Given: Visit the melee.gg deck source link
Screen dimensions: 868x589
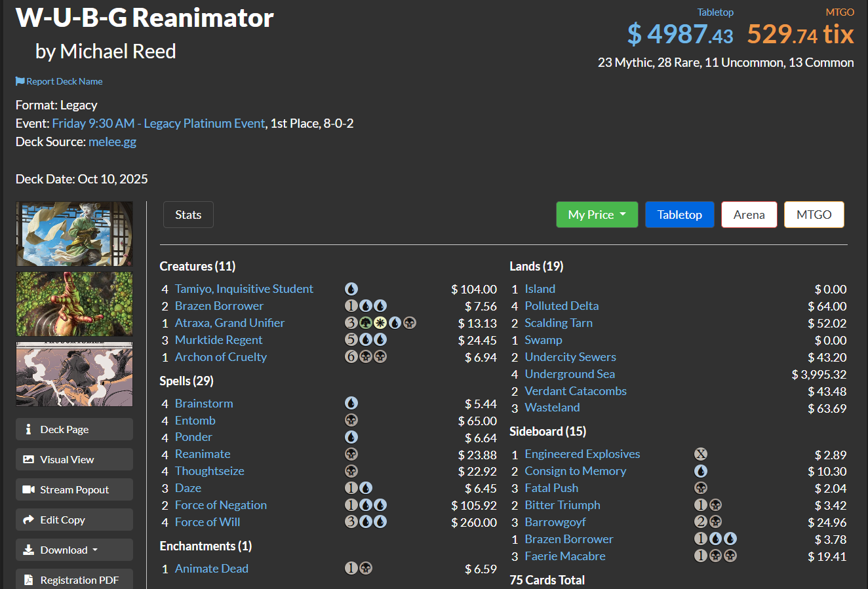Looking at the screenshot, I should pyautogui.click(x=113, y=142).
